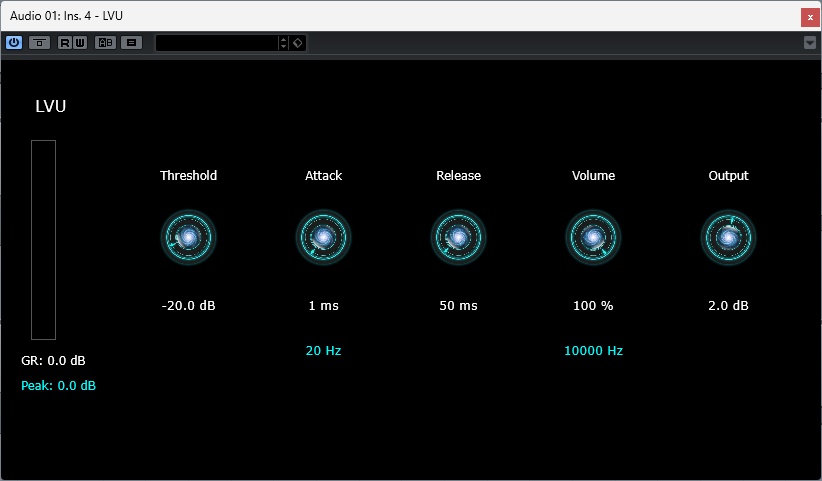Enable Write automation (W) button
The height and width of the screenshot is (481, 822).
tap(80, 42)
